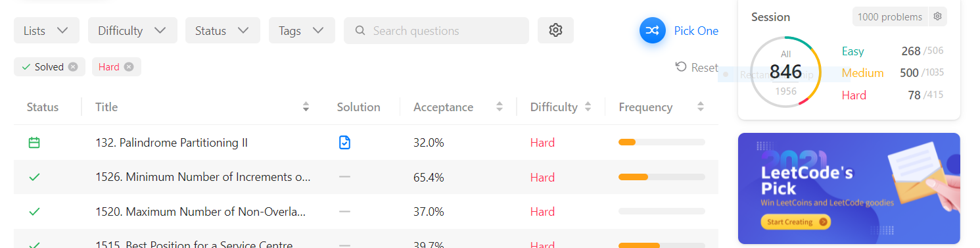980x248 pixels.
Task: Click Start Creating on LeetCode's Pick banner
Action: tap(795, 222)
